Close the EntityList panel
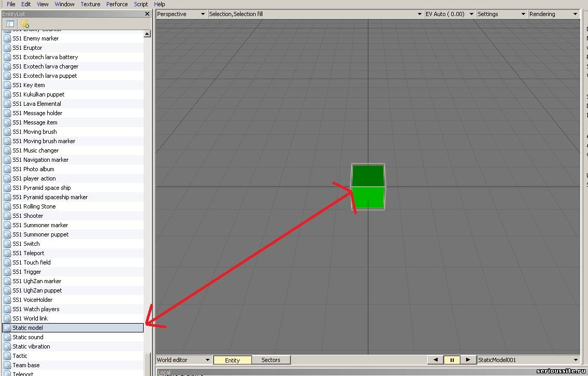Image resolution: width=588 pixels, height=376 pixels. (x=147, y=14)
